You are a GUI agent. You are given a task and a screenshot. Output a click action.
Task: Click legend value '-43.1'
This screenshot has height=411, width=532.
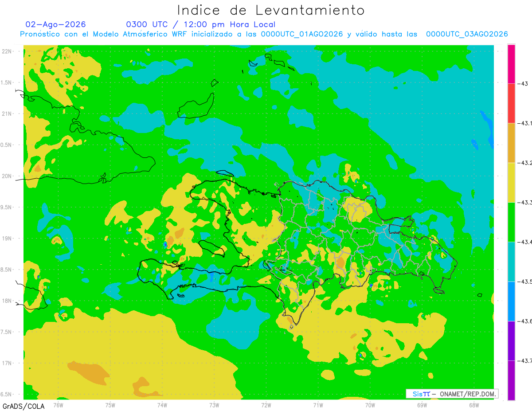(525, 123)
